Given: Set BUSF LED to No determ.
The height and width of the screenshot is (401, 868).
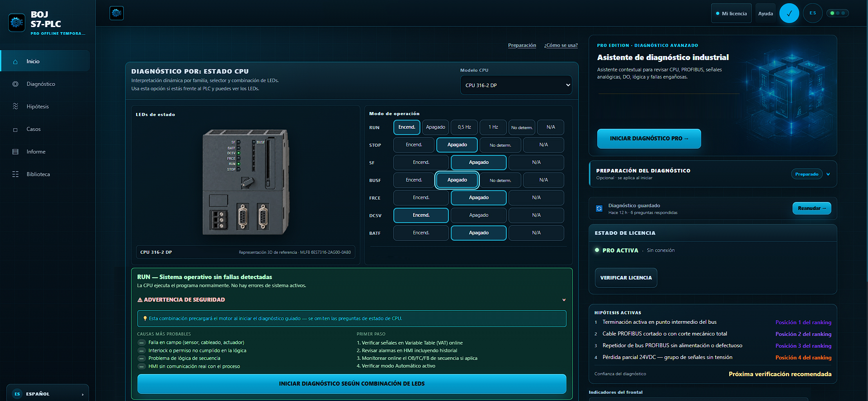Looking at the screenshot, I should (500, 180).
